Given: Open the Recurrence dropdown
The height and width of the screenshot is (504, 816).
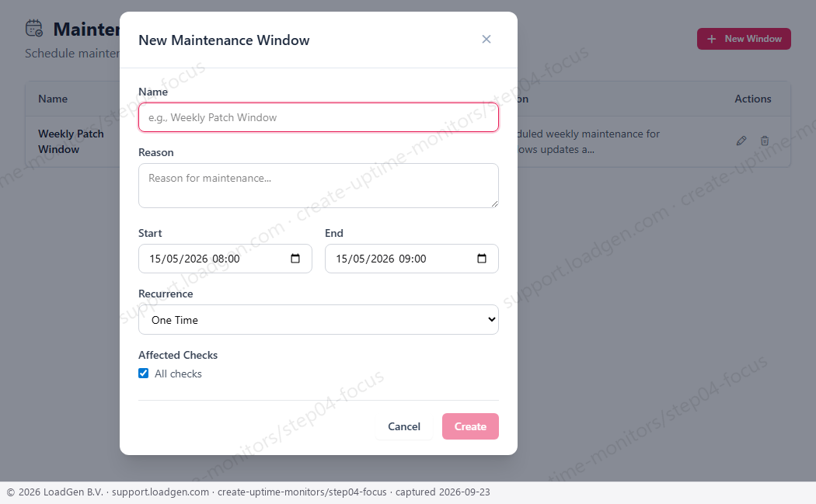Looking at the screenshot, I should (319, 320).
